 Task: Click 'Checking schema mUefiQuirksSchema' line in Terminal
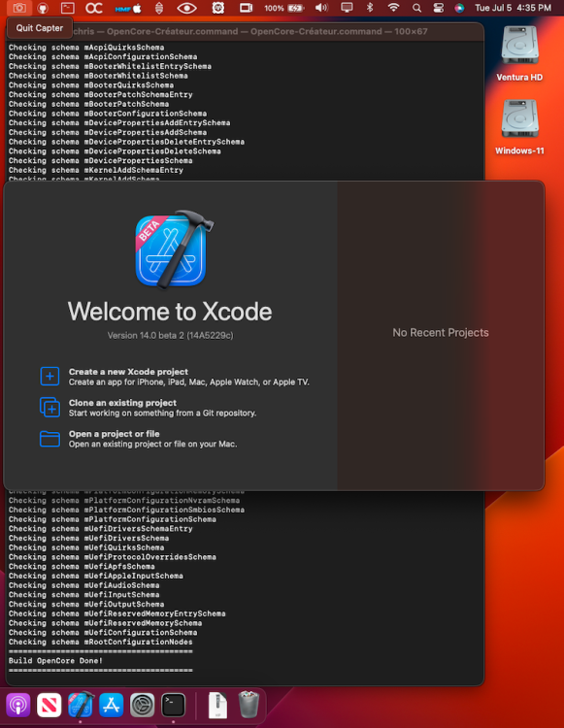point(86,547)
